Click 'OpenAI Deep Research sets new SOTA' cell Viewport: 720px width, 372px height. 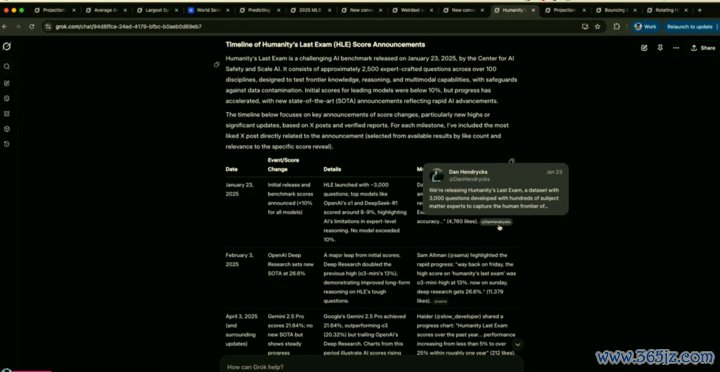[291, 264]
